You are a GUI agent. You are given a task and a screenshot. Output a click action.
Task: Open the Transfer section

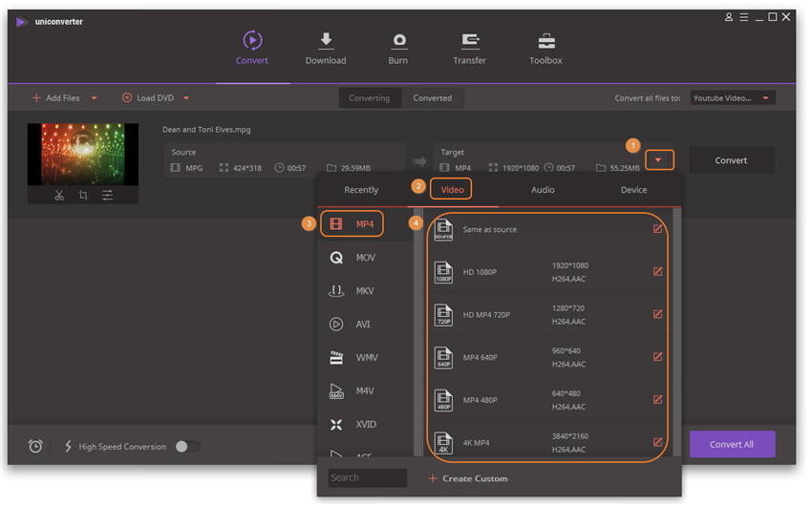pyautogui.click(x=470, y=49)
